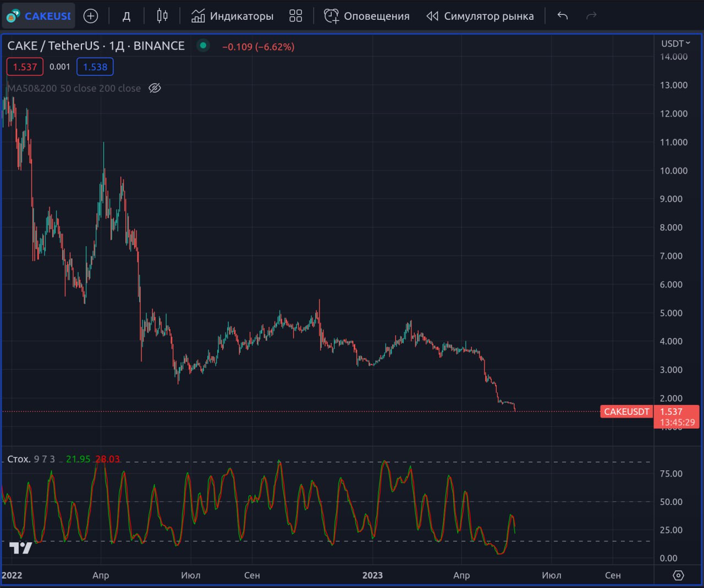Click the red 1.537 sell price button
The image size is (704, 588).
25,67
